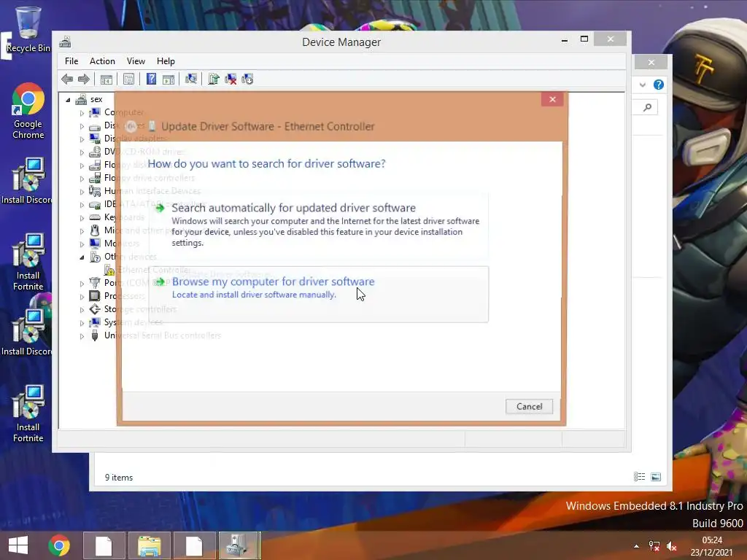Open Chrome from the taskbar
Screen dimensions: 747x560
click(x=58, y=545)
